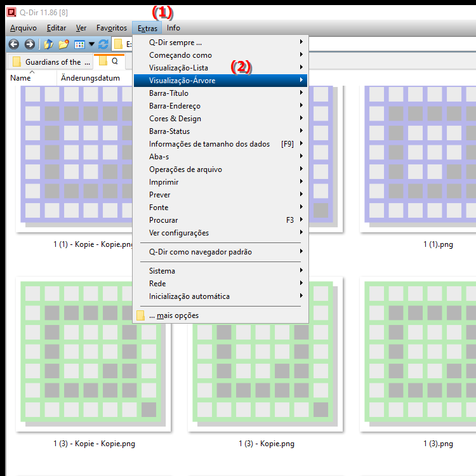Switch to the Q folder tab

click(x=109, y=61)
